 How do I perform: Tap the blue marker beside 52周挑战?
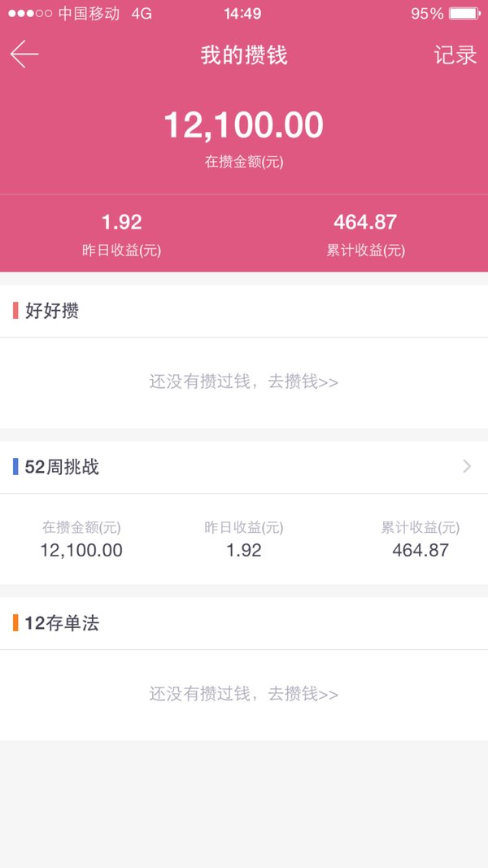tap(15, 467)
